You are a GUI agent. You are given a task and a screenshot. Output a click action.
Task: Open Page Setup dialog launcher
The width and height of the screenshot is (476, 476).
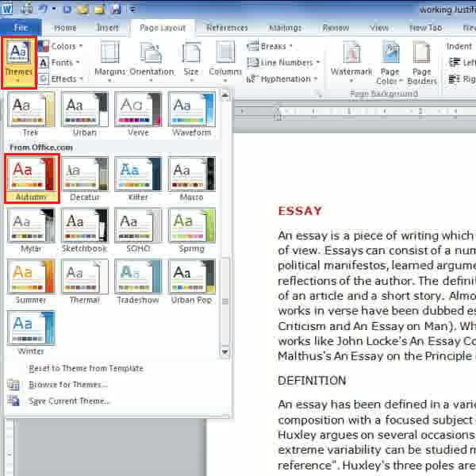319,94
